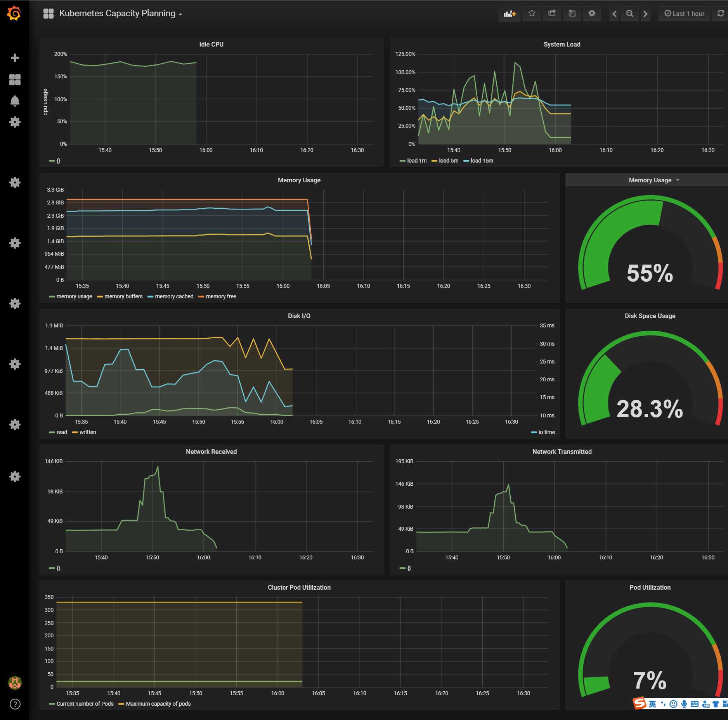The height and width of the screenshot is (720, 728).
Task: Toggle the load 1m series
Action: (x=416, y=161)
